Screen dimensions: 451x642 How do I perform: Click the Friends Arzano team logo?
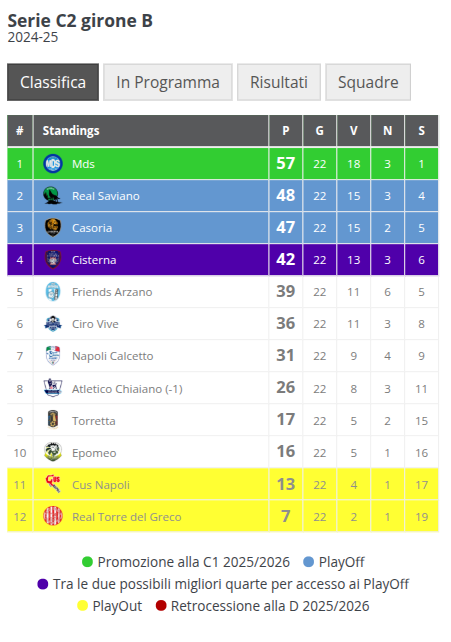53,292
